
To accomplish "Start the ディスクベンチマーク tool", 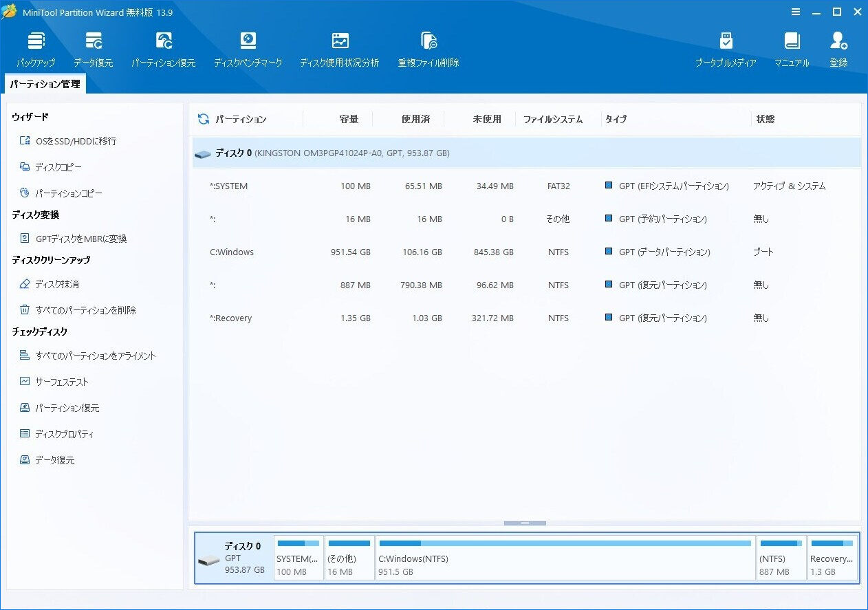I will 248,49.
